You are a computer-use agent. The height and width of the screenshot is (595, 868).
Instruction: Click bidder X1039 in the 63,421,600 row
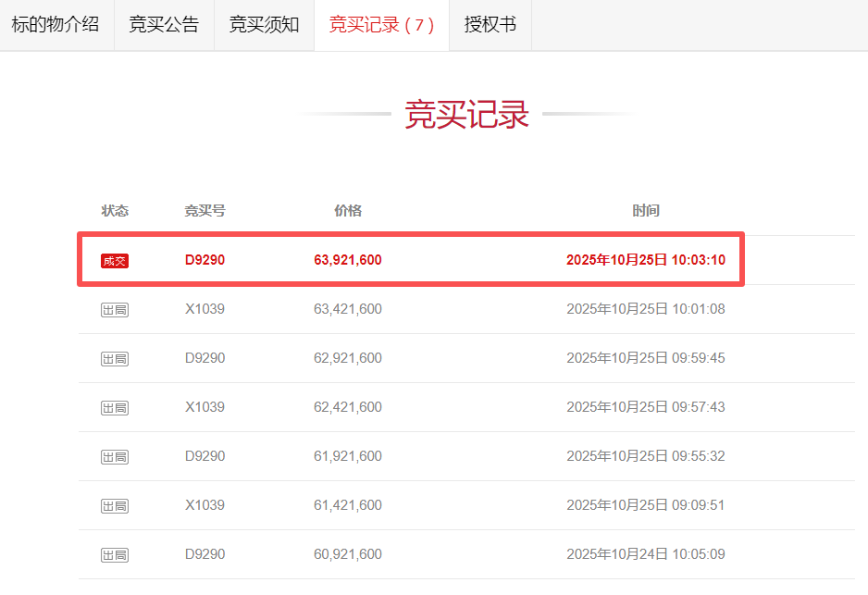pyautogui.click(x=205, y=309)
